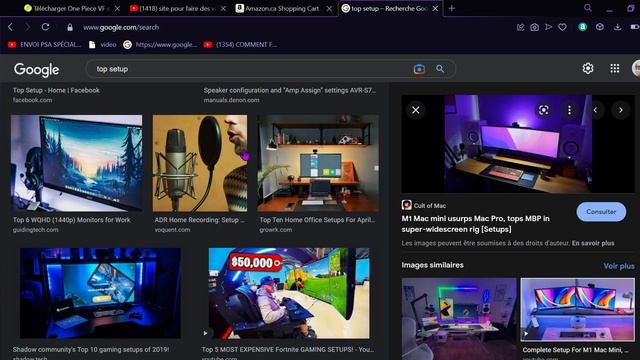Click the padlock site security icon
The image size is (640, 360).
click(70, 27)
